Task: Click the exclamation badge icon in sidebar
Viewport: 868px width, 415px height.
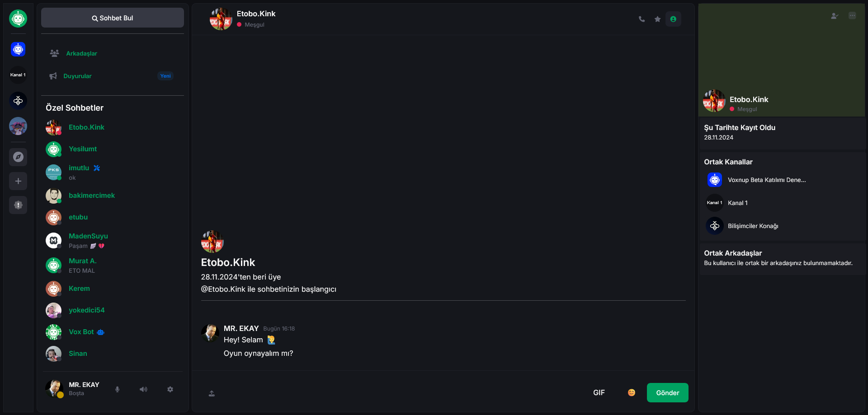Action: coord(18,205)
